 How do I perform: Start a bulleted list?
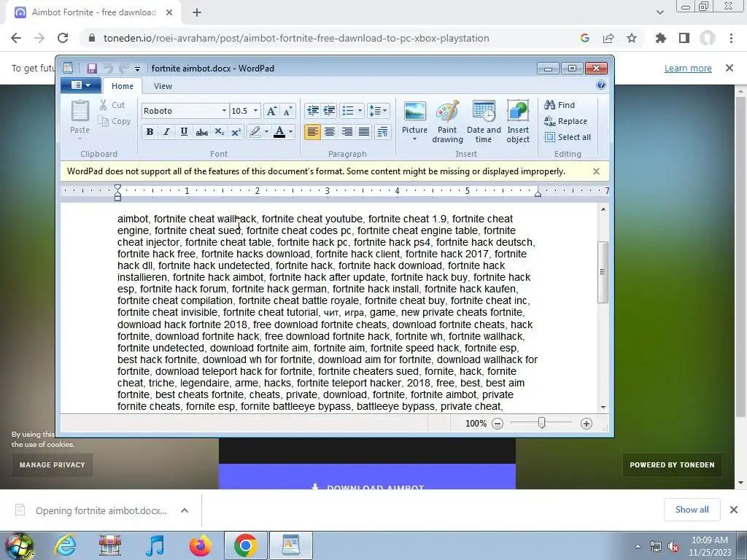[348, 111]
